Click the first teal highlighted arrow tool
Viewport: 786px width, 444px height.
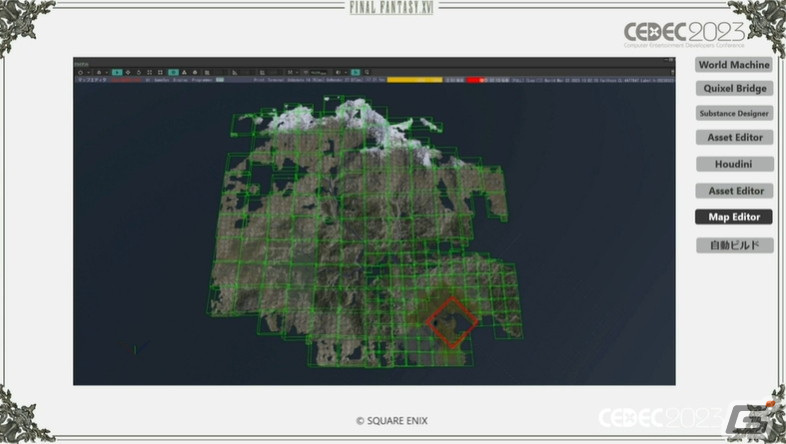[x=117, y=73]
